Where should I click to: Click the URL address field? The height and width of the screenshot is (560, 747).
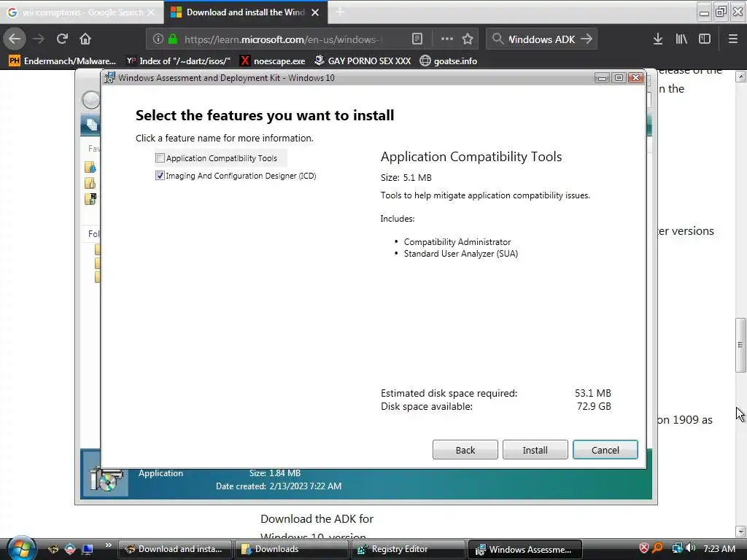tap(283, 39)
